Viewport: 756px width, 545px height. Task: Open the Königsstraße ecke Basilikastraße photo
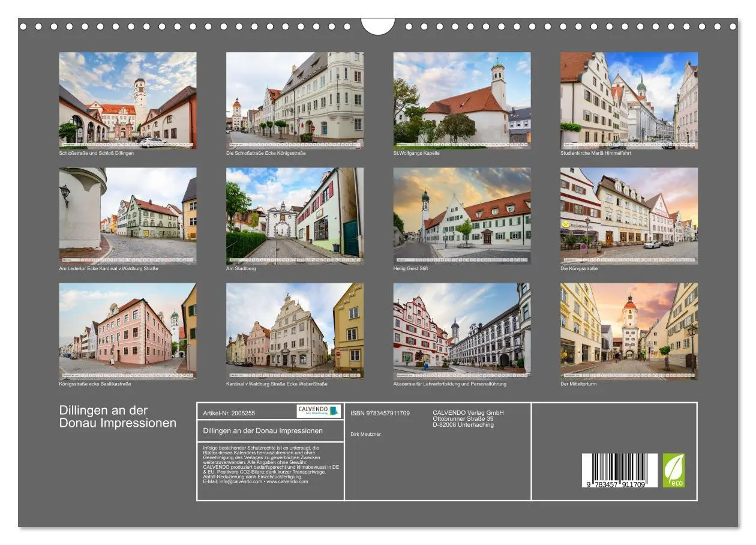[127, 331]
